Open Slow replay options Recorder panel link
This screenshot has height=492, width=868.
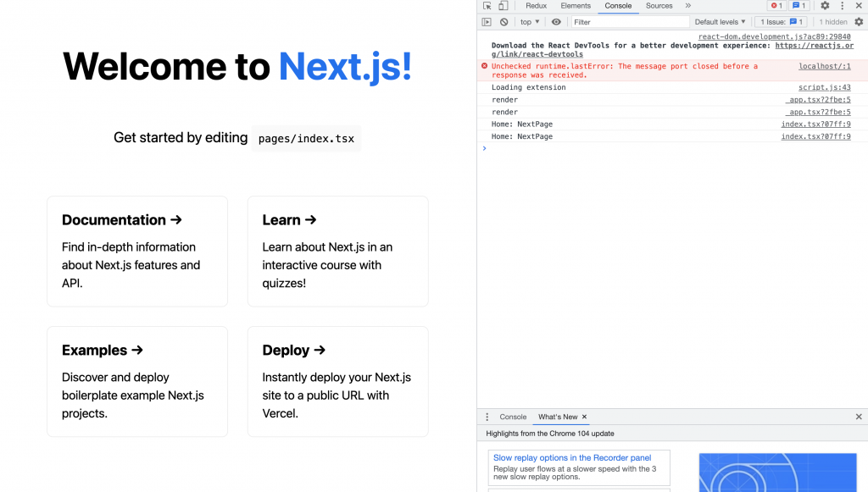point(572,458)
